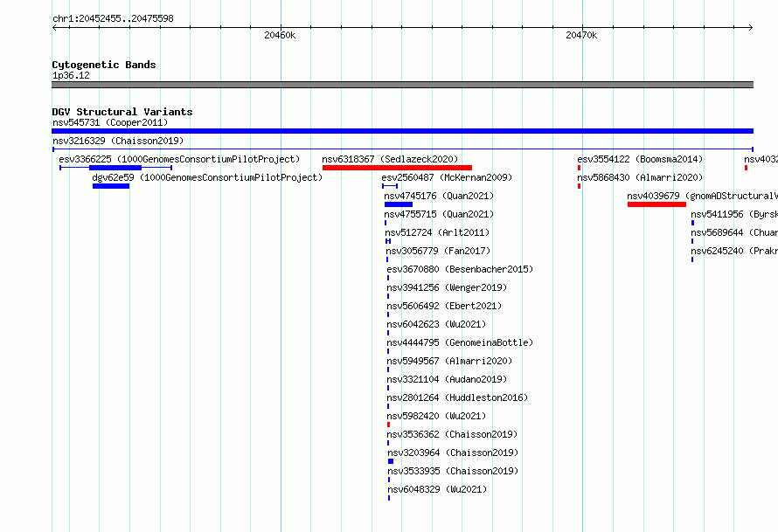The image size is (778, 532).
Task: Click the blue dgv62e59 bar
Action: click(111, 186)
